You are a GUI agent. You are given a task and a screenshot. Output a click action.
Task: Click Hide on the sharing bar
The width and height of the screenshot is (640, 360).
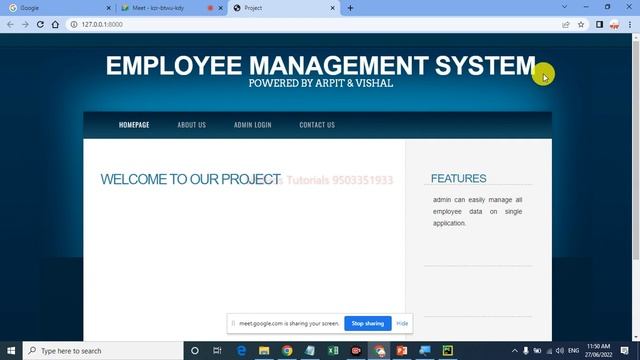402,323
